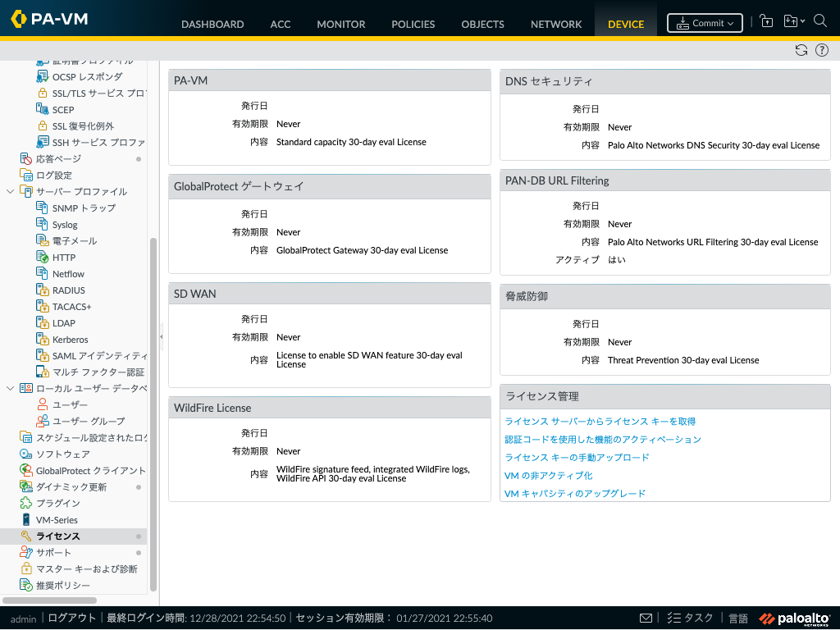Click the Netflow icon
The height and width of the screenshot is (630, 840).
click(43, 273)
